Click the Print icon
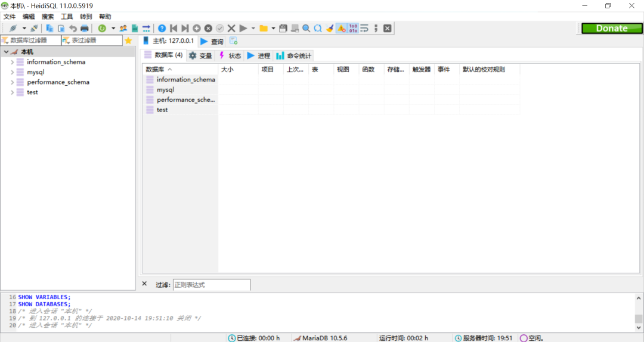The width and height of the screenshot is (644, 342). point(84,29)
